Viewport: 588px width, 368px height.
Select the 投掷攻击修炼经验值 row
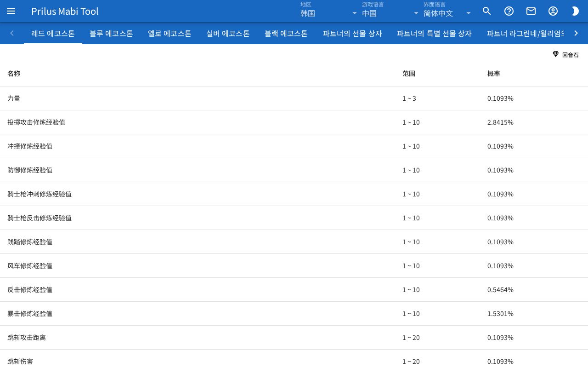[294, 122]
